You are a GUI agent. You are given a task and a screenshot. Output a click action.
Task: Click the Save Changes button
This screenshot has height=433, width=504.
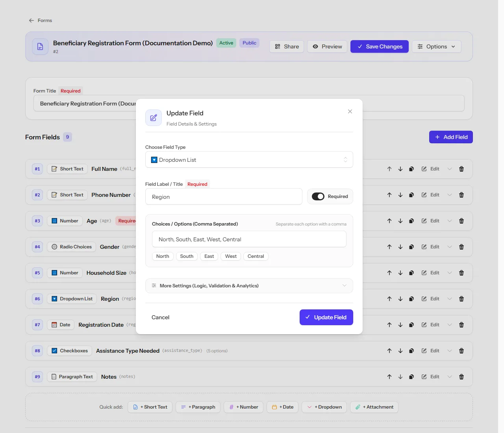coord(380,46)
